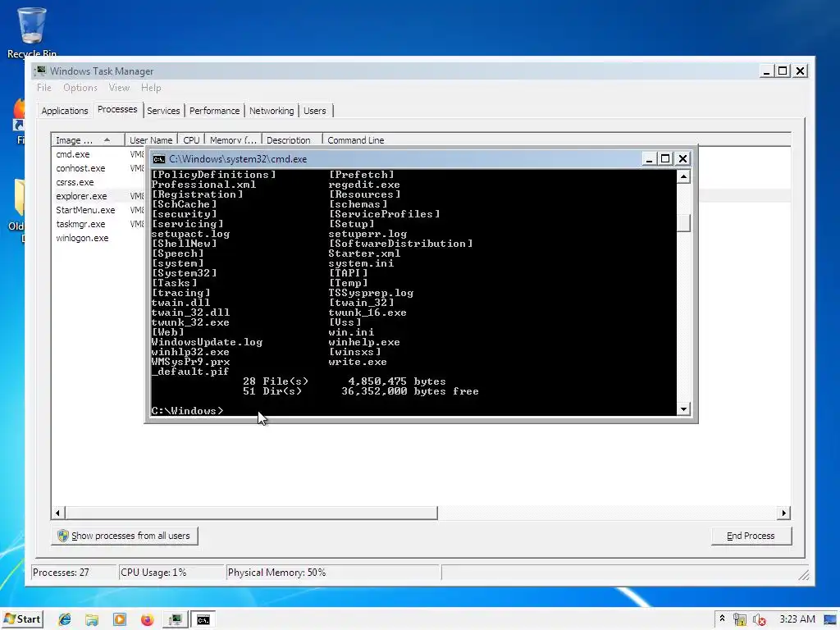840x630 pixels.
Task: Open the File menu in Task Manager
Action: pos(44,87)
